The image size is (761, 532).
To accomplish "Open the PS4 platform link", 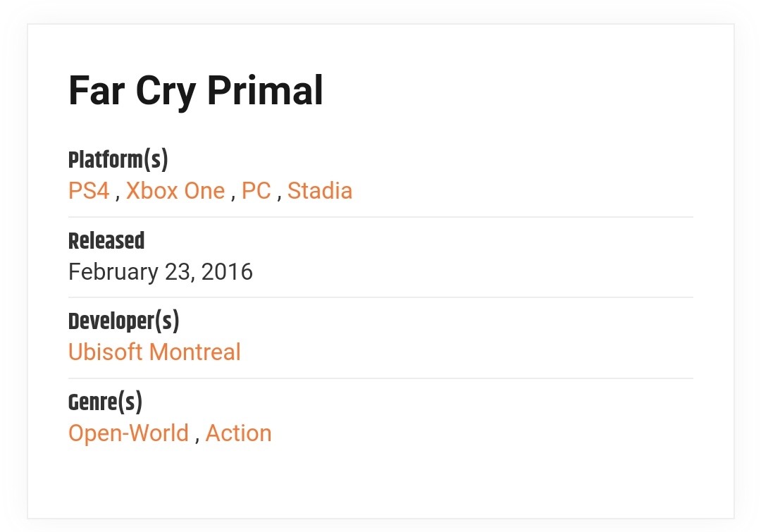I will [x=89, y=191].
